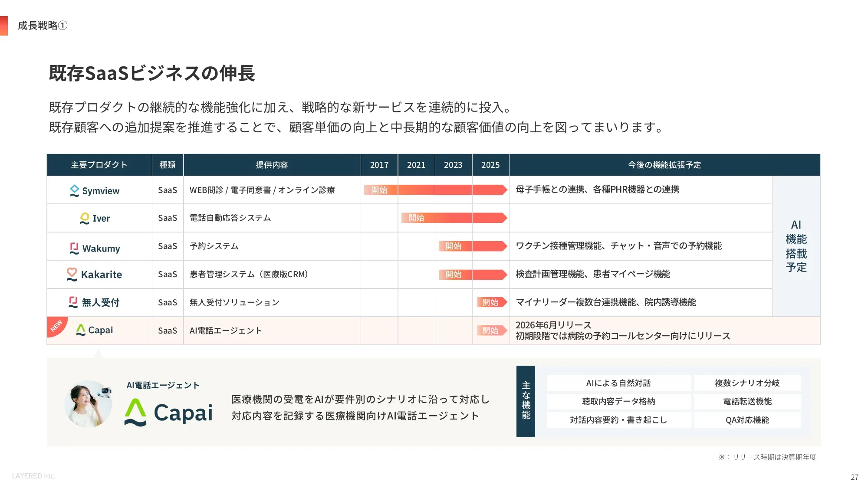This screenshot has width=868, height=488.
Task: Select the 2021 column header
Action: pyautogui.click(x=416, y=165)
